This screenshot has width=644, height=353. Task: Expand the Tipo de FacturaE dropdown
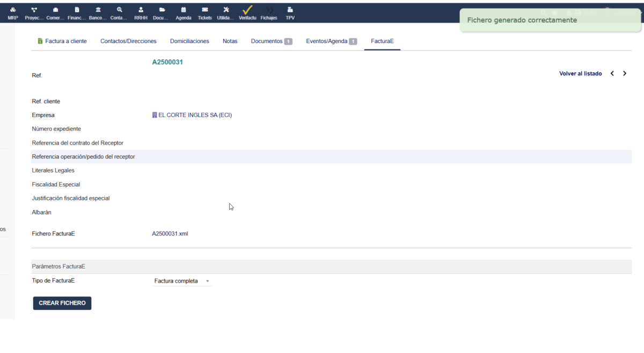click(x=181, y=281)
